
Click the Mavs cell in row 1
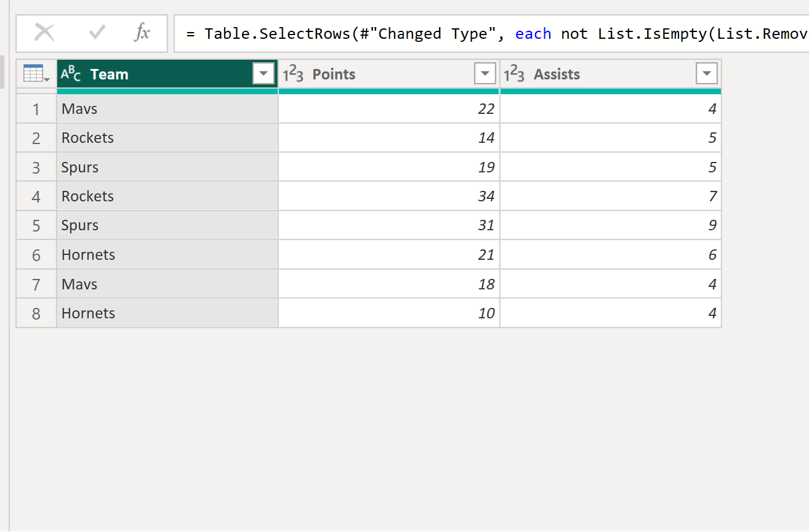click(123, 108)
